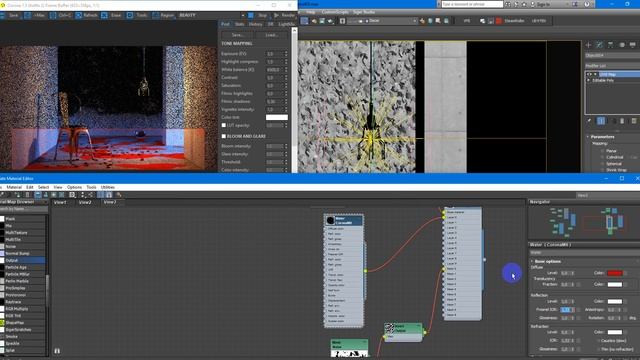Select Cylindrical mapping radio button
Image resolution: width=640 pixels, height=360 pixels.
(x=602, y=157)
